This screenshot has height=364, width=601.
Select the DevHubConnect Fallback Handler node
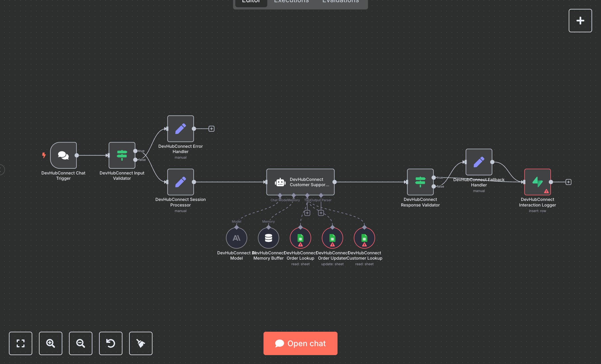[479, 162]
